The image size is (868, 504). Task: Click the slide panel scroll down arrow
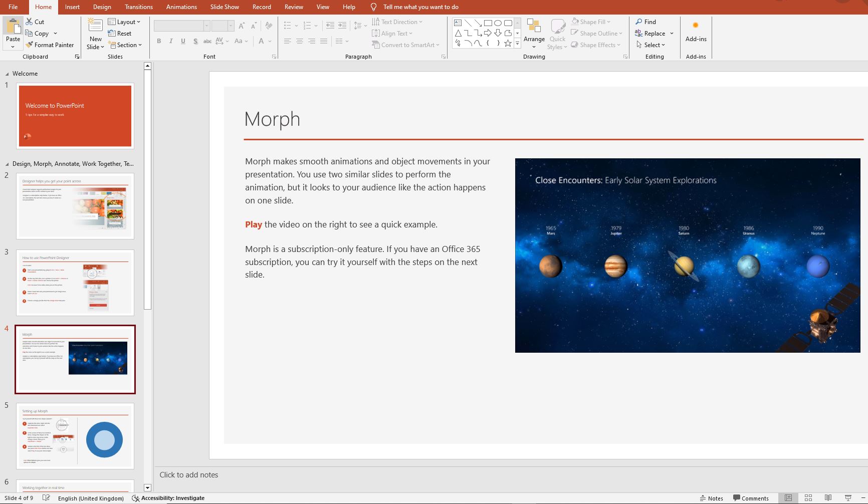(147, 487)
